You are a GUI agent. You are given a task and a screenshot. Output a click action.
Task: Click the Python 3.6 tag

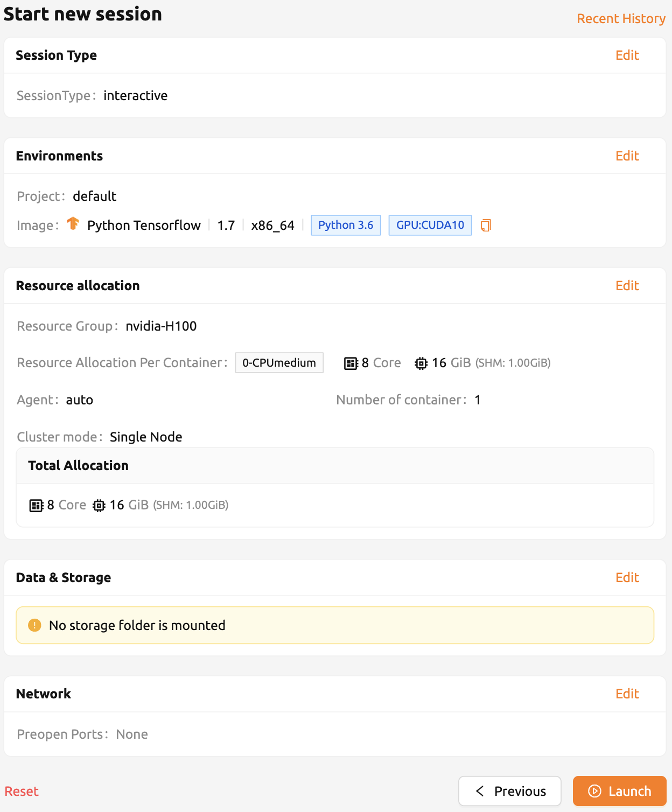[346, 225]
